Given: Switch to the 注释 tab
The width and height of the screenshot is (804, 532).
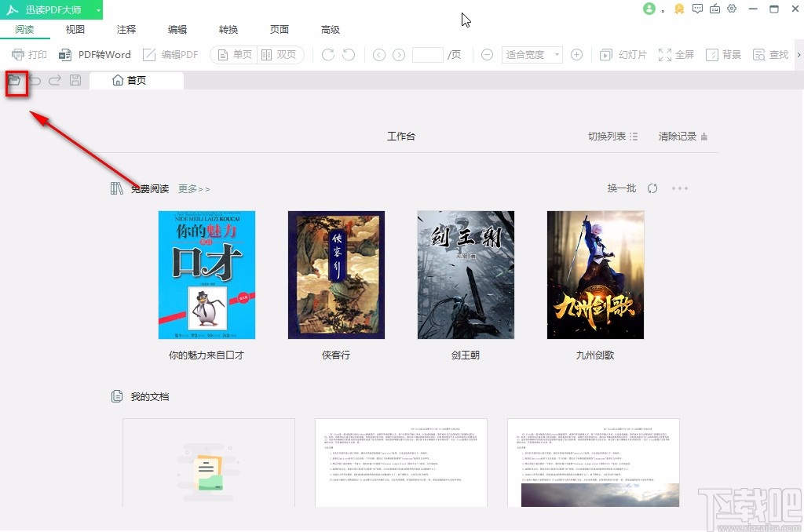Looking at the screenshot, I should click(x=126, y=30).
